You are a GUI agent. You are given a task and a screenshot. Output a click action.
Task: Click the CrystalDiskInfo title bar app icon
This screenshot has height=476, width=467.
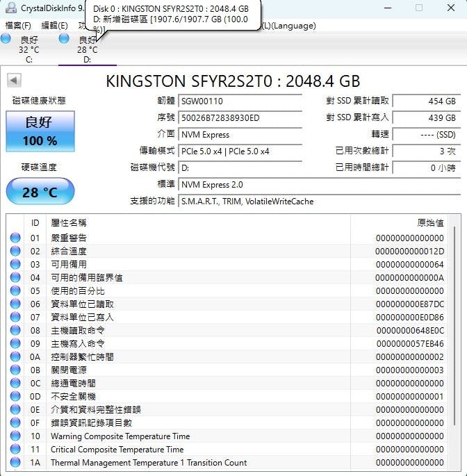point(10,8)
